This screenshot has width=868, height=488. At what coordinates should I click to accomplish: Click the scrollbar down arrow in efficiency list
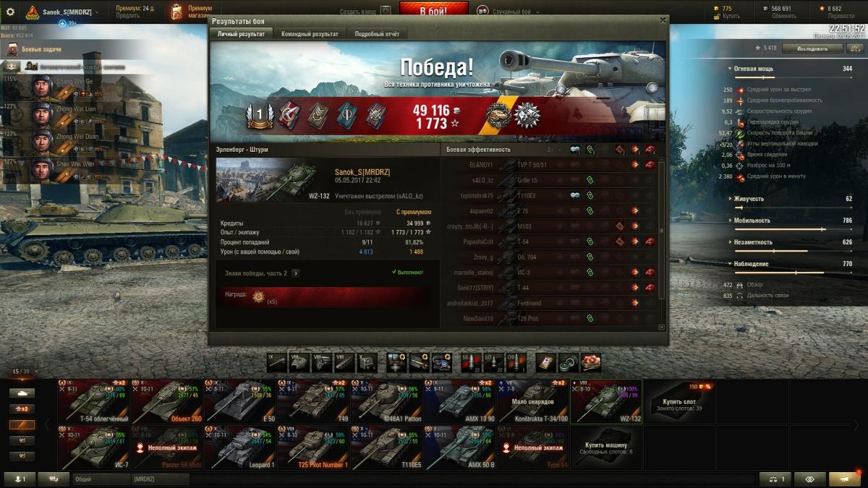662,327
